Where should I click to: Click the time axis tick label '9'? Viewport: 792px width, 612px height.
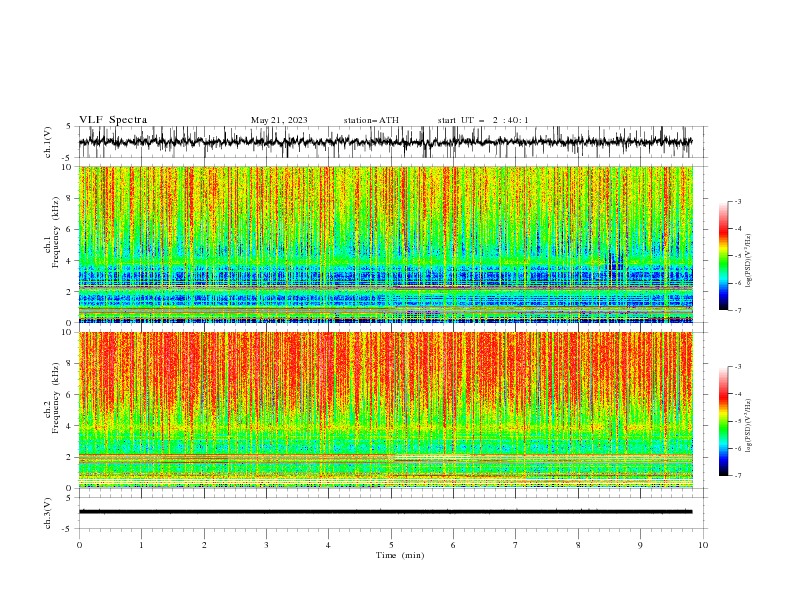coord(640,545)
